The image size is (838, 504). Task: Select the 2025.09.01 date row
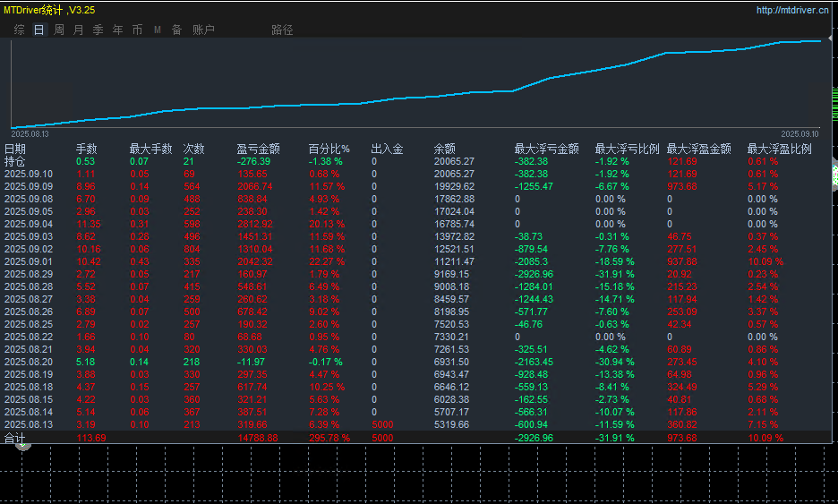click(29, 262)
